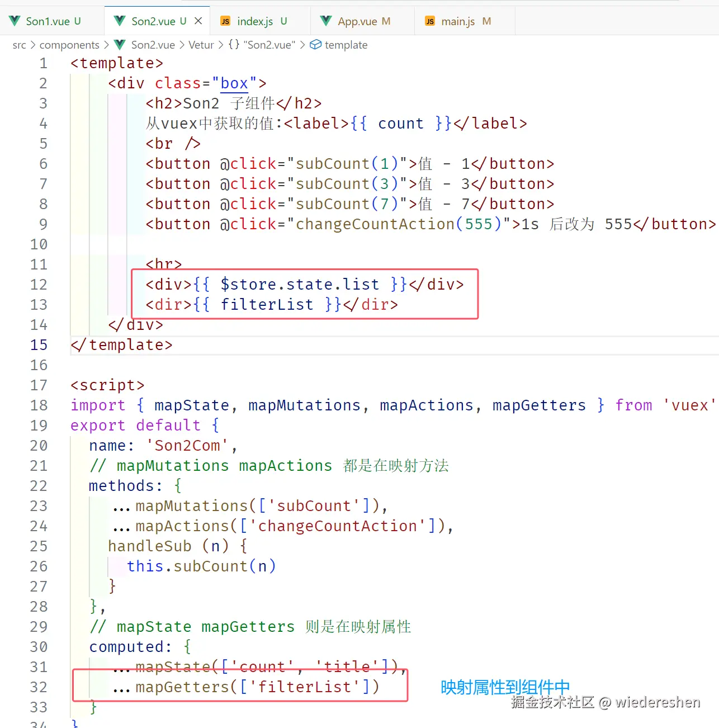The image size is (719, 728).
Task: Click the cube icon before template breadcrumb
Action: pos(315,45)
